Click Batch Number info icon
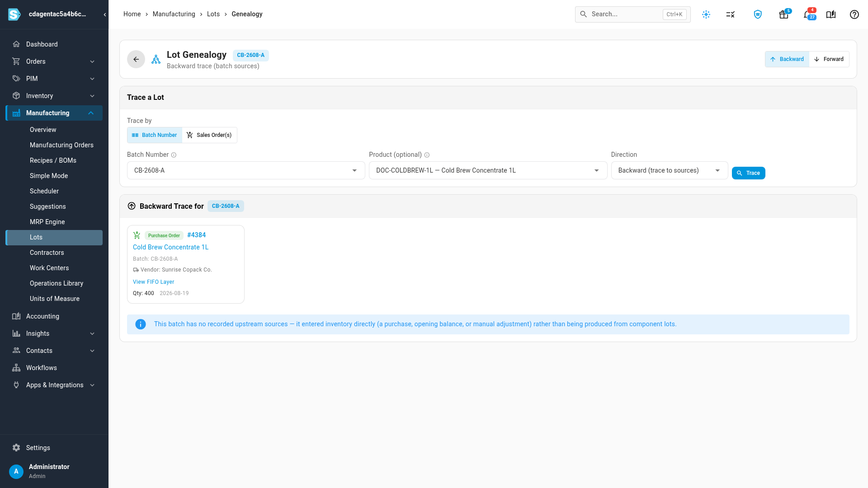The width and height of the screenshot is (868, 488). coord(174,155)
